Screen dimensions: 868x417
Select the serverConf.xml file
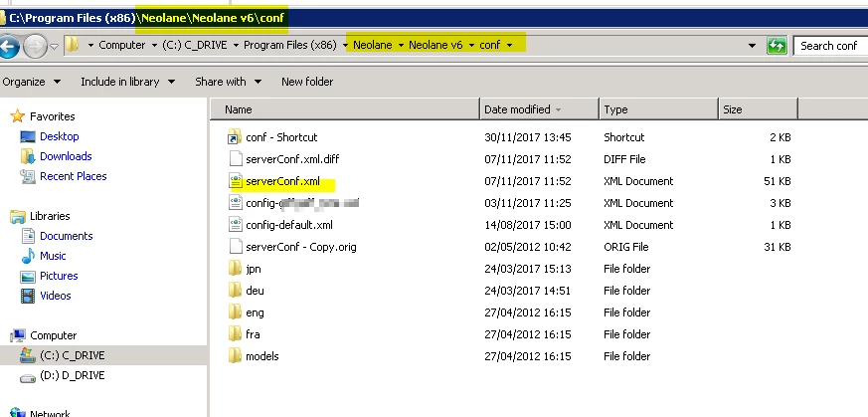(x=283, y=181)
